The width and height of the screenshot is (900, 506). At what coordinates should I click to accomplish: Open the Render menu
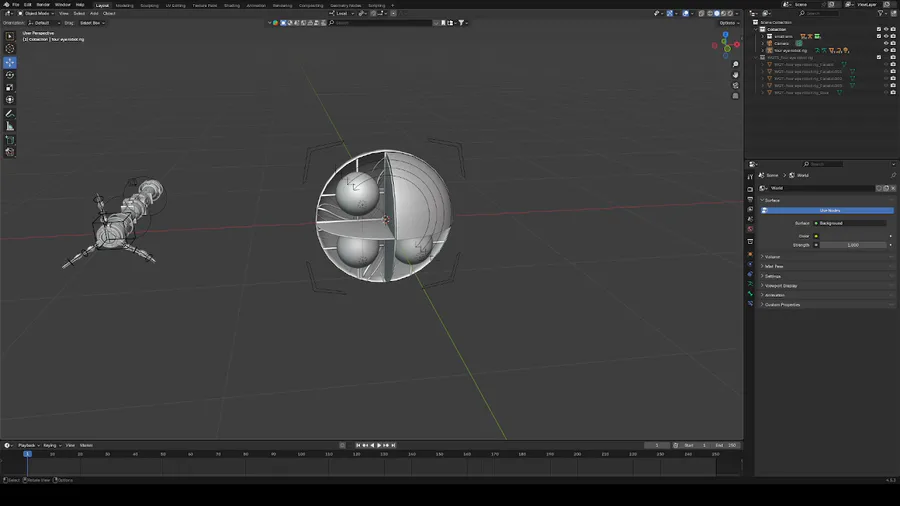[43, 5]
